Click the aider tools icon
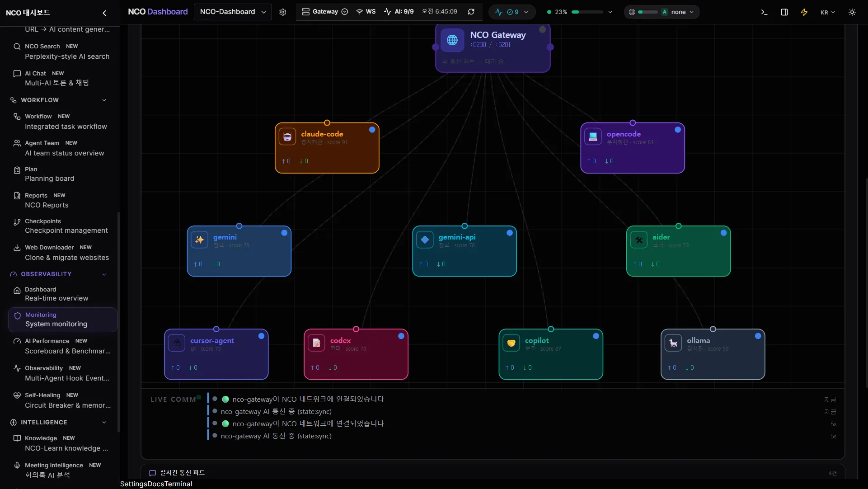868x489 pixels. coord(639,240)
